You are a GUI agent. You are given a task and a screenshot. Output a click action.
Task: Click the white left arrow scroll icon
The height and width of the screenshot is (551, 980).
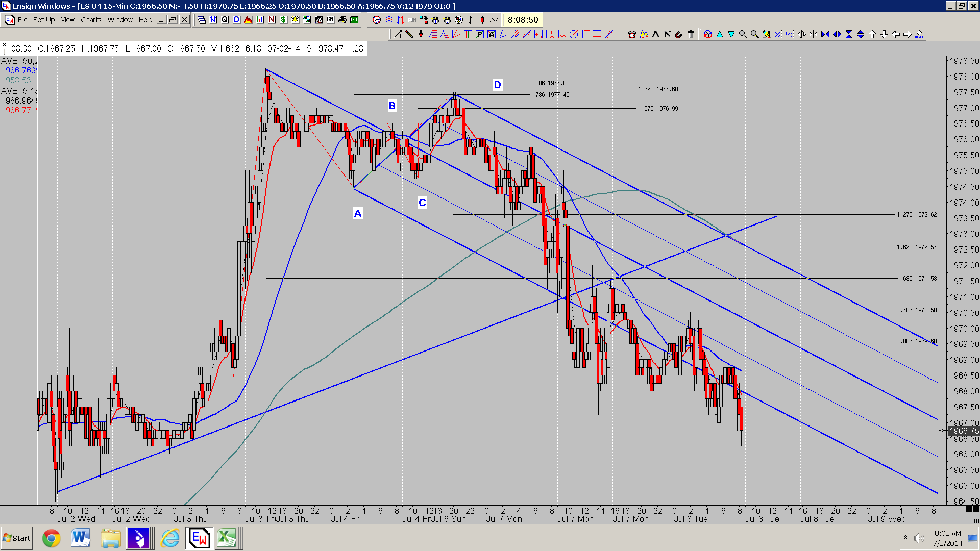click(896, 34)
